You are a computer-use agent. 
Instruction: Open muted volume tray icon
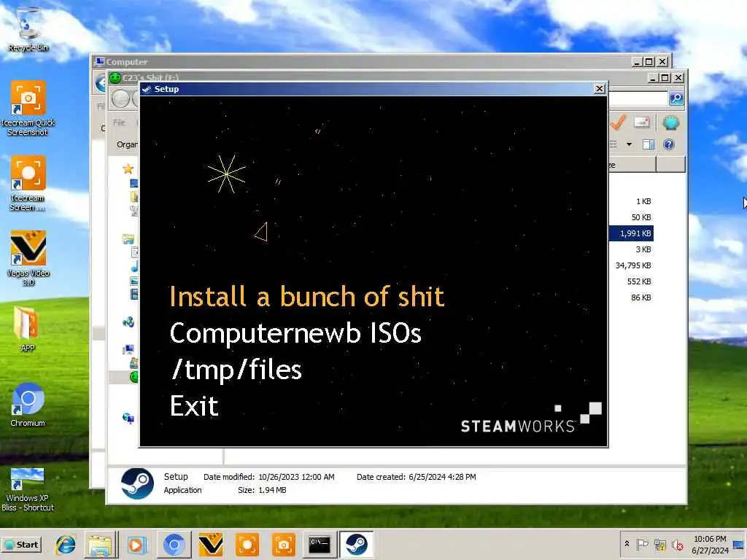coord(677,544)
